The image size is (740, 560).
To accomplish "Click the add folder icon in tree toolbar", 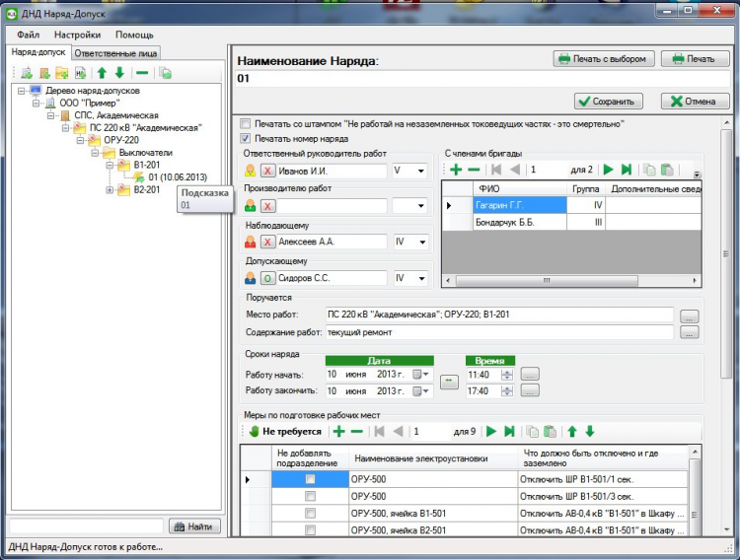I will (62, 73).
